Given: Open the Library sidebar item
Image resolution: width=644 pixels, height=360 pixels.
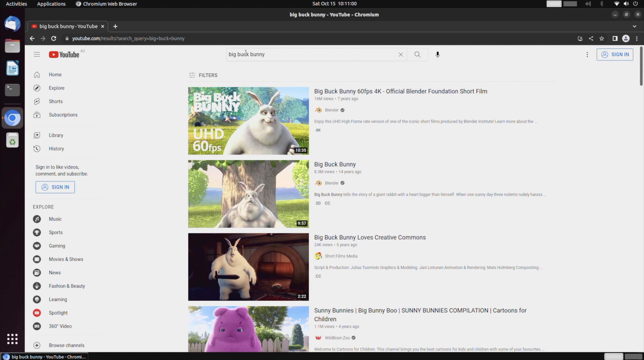Looking at the screenshot, I should point(56,135).
